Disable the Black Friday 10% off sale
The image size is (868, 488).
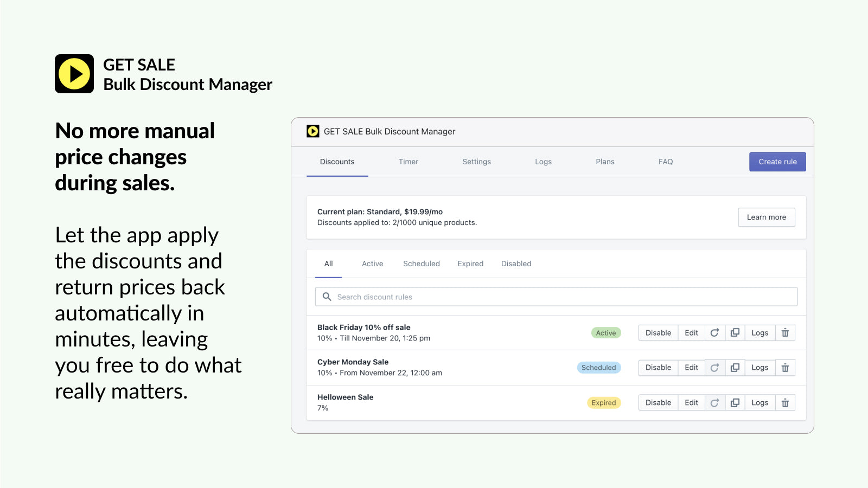pos(658,333)
